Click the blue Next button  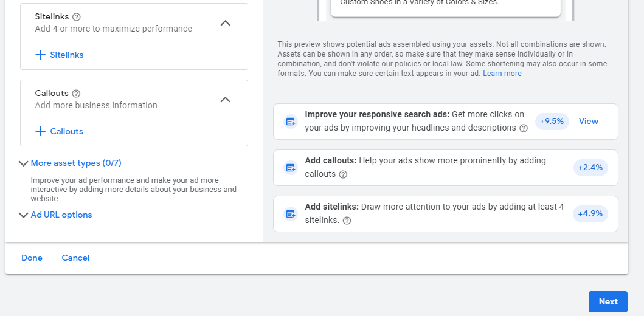pyautogui.click(x=608, y=301)
